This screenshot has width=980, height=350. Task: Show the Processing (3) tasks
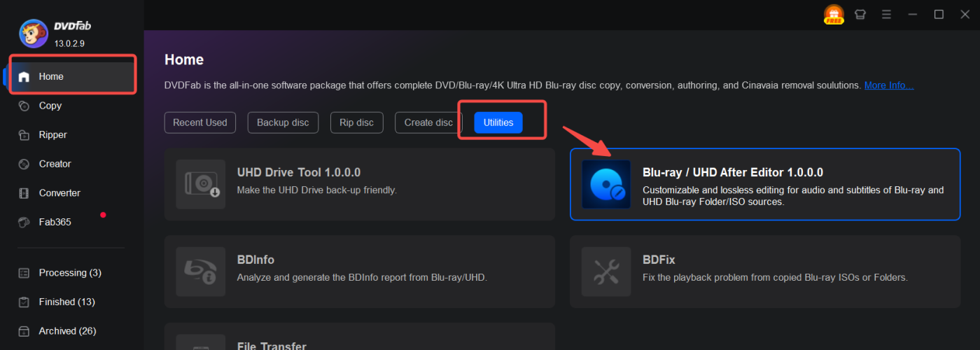pyautogui.click(x=70, y=273)
